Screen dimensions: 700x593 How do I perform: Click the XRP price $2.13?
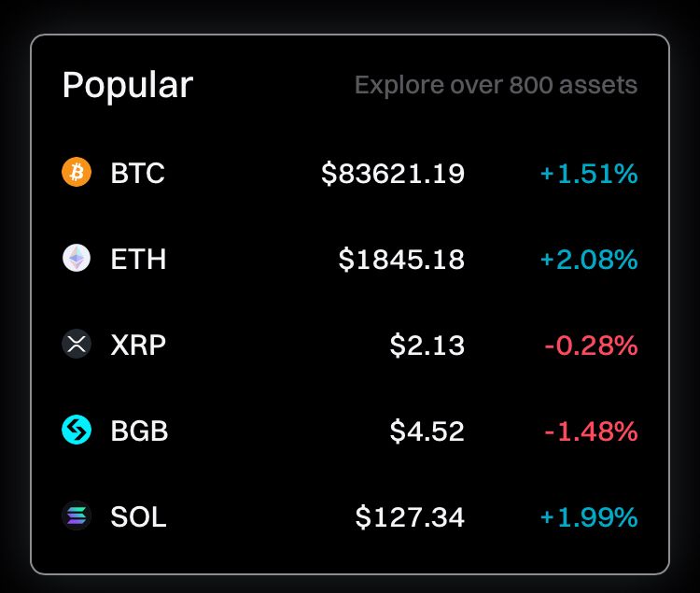[x=427, y=345]
